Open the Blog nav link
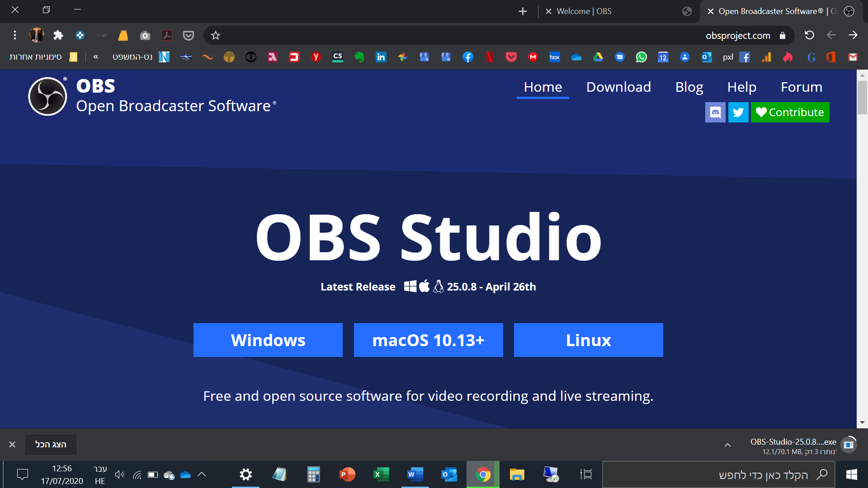The image size is (868, 488). click(x=689, y=87)
